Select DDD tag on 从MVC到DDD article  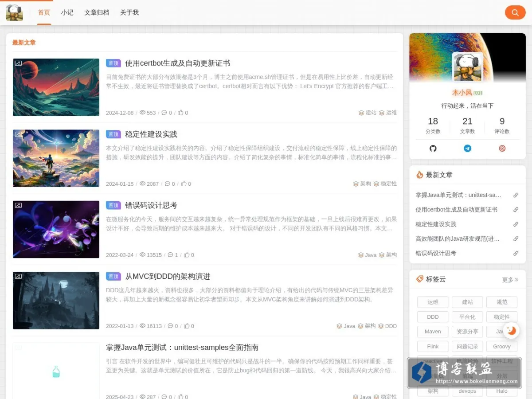tap(387, 326)
